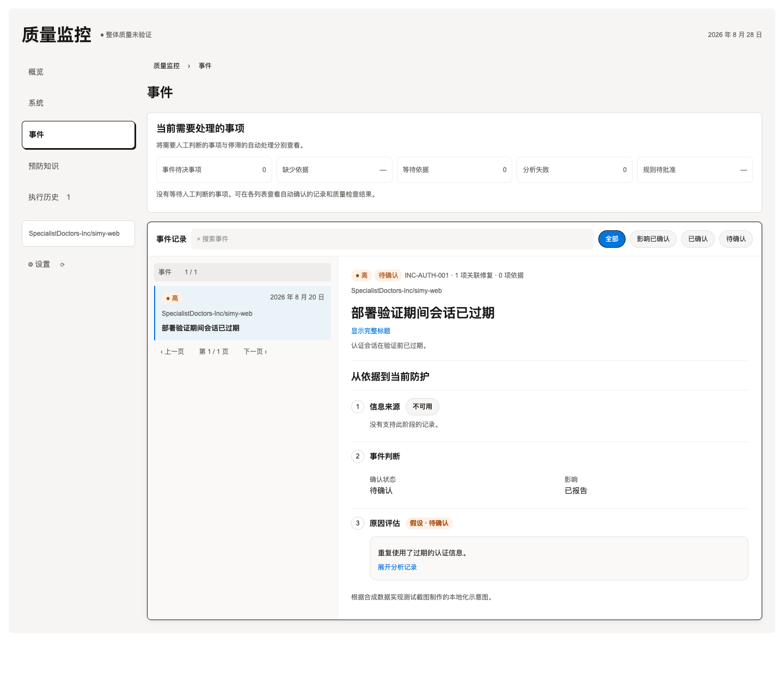Click the 显示完整标题 link
The image size is (784, 686).
tap(371, 331)
